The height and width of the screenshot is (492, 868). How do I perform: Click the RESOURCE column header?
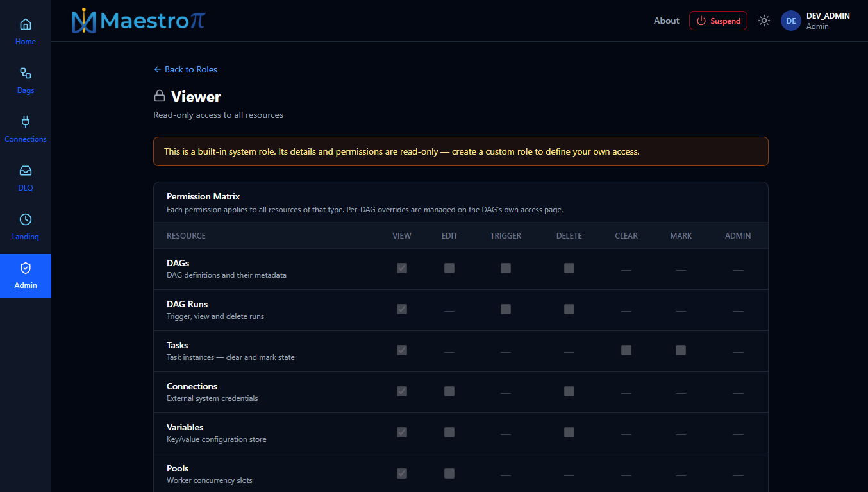(186, 236)
